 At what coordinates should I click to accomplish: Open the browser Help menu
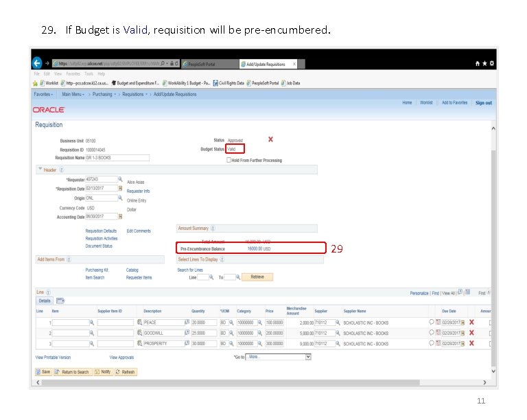point(101,74)
